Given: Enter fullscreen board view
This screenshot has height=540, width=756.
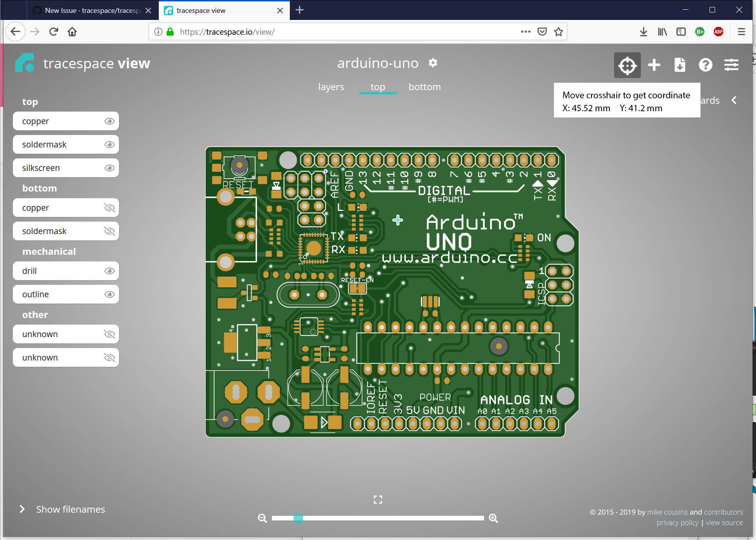Looking at the screenshot, I should 377,499.
